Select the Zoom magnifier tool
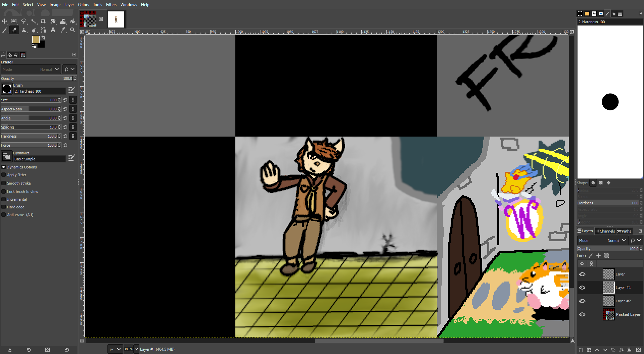 pyautogui.click(x=73, y=30)
